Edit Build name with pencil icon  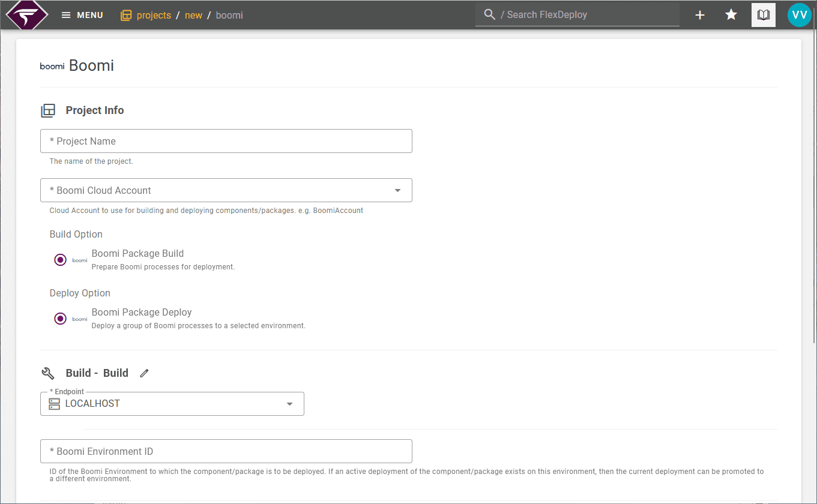pyautogui.click(x=144, y=373)
